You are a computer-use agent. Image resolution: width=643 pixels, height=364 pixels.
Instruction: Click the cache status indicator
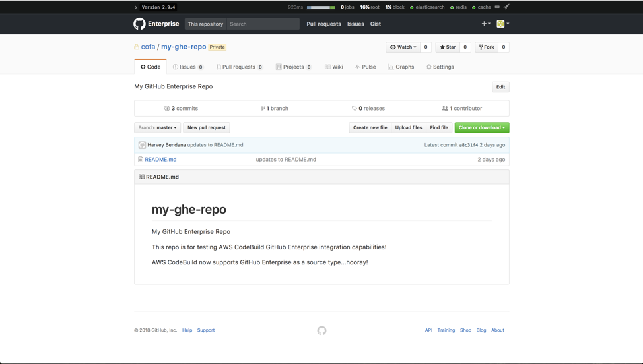(x=481, y=7)
